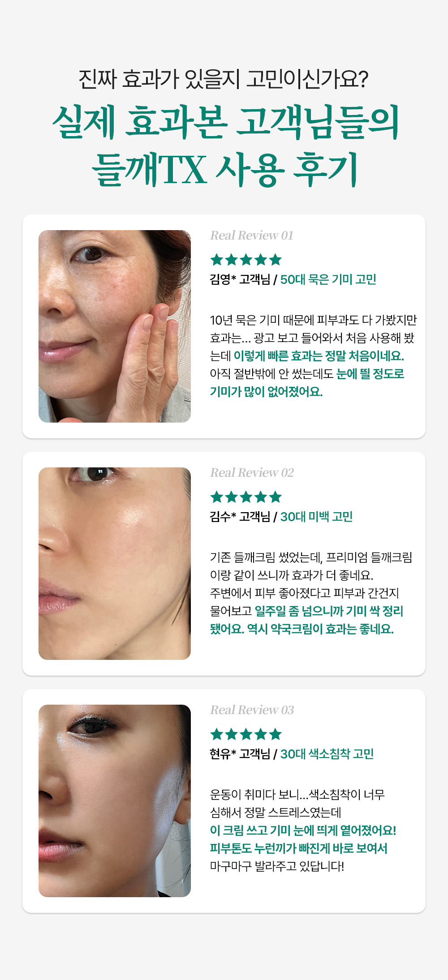The height and width of the screenshot is (980, 448).
Task: Click highlighted text '이 크림 쓰고 기미 눈에 띄게 옅어졌어요!'
Action: 303,831
